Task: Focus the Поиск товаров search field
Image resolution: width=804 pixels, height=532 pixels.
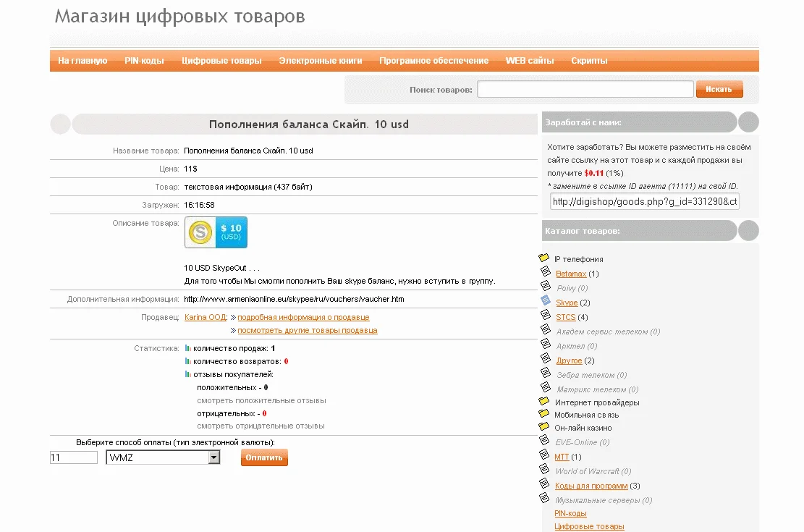Action: (x=585, y=89)
